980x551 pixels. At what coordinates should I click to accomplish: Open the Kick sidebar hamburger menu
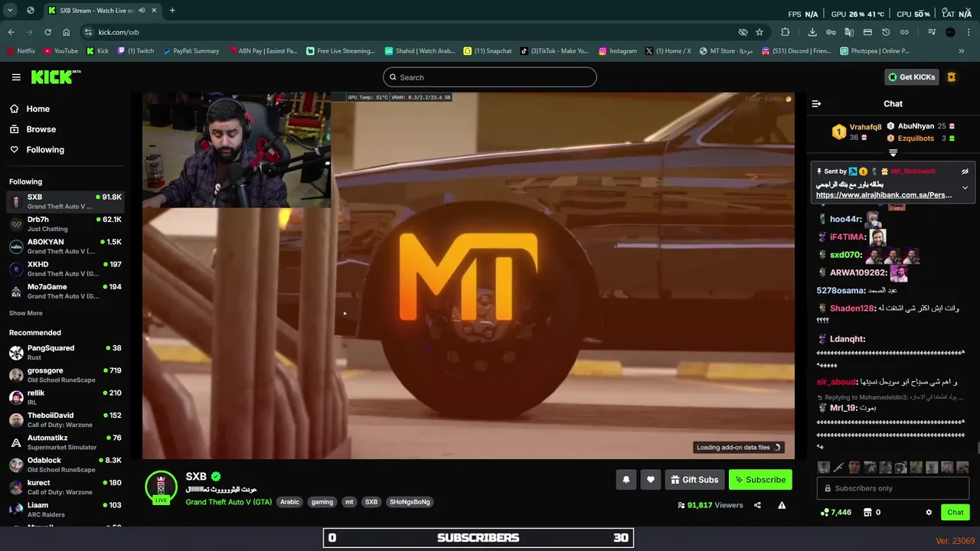[16, 77]
